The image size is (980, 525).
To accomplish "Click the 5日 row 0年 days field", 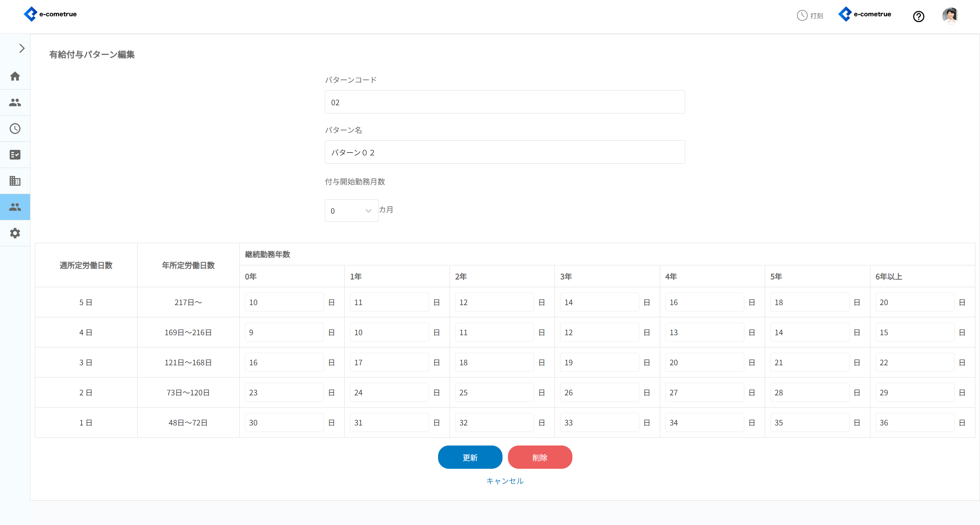I will click(x=284, y=303).
